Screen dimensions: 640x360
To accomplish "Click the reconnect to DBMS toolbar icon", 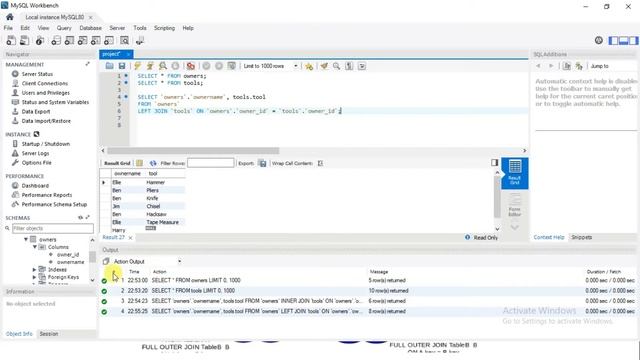I will pyautogui.click(x=140, y=40).
